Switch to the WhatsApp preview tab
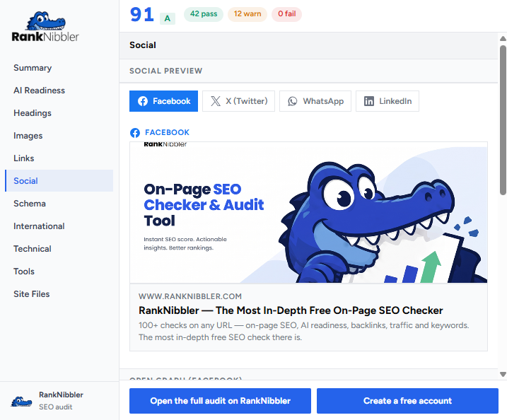Image resolution: width=507 pixels, height=420 pixels. pos(315,101)
